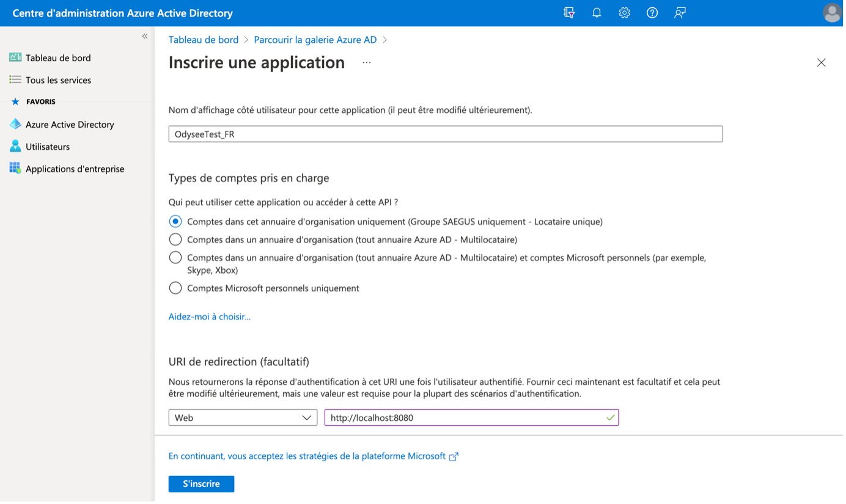The image size is (846, 504).
Task: Click the Types de comptes pris en charge heading
Action: tap(250, 178)
